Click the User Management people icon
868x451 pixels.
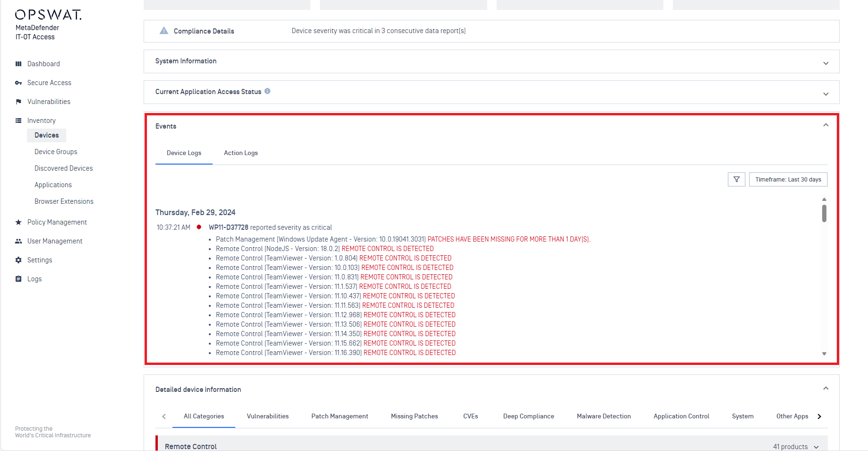point(18,241)
